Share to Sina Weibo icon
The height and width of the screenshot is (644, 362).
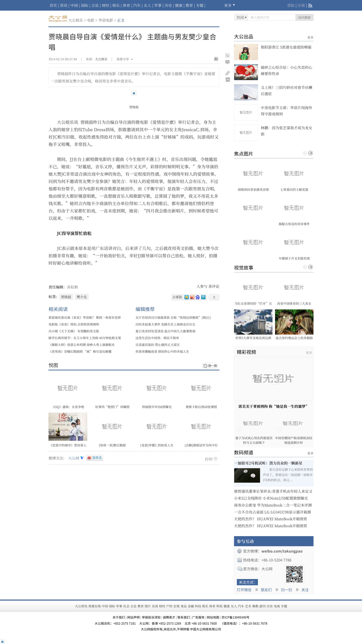[192, 297]
